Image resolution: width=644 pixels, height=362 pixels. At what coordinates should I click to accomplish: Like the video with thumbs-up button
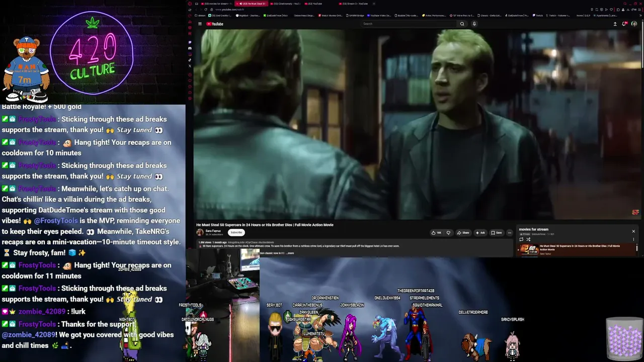coord(437,233)
